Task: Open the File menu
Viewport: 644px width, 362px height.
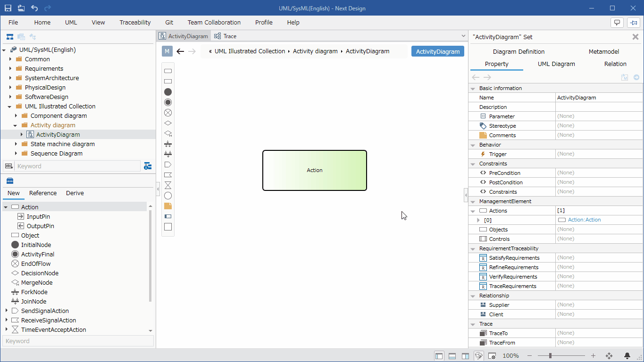Action: click(13, 22)
